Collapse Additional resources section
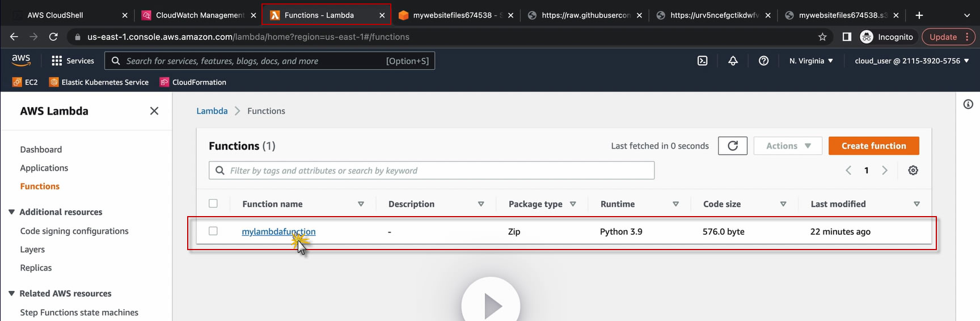Image resolution: width=980 pixels, height=321 pixels. pos(11,212)
